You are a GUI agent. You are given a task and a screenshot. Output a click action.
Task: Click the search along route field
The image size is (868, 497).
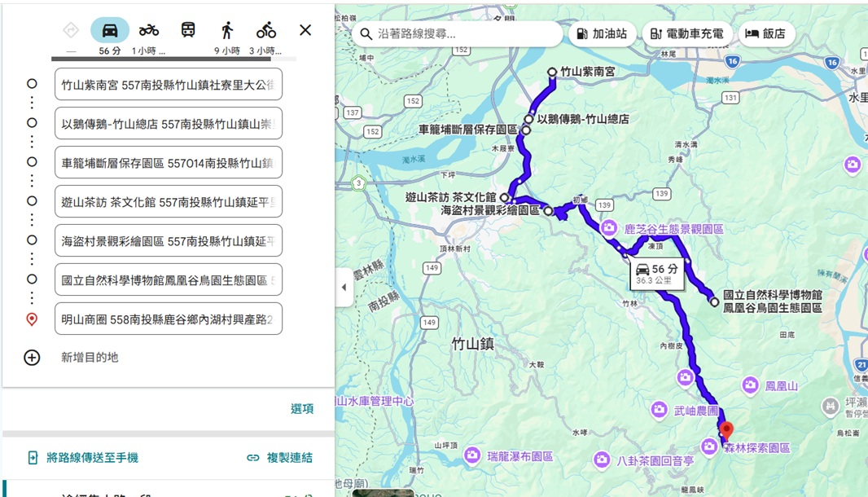tap(458, 33)
